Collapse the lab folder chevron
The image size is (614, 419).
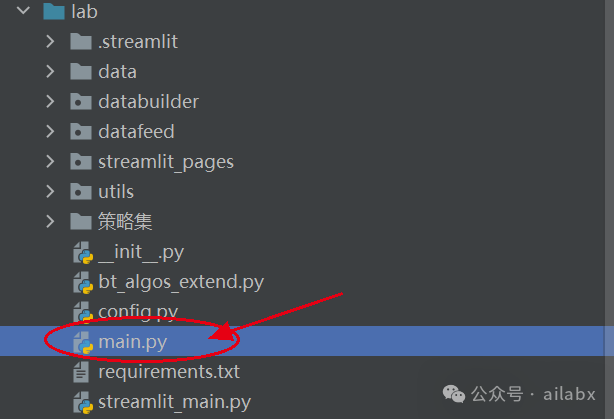(x=23, y=11)
